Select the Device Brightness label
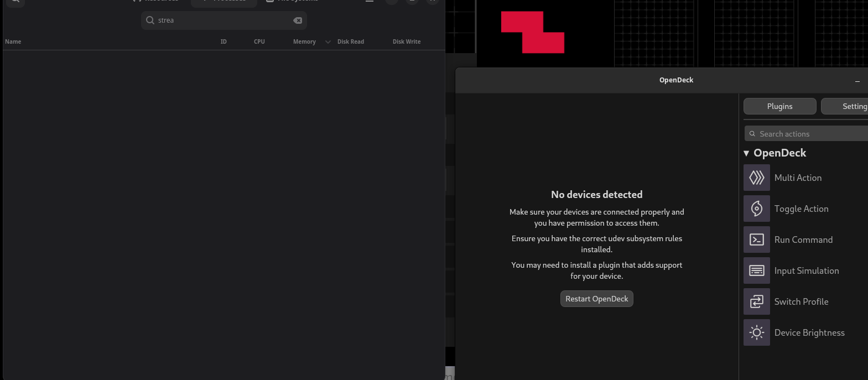 [x=809, y=332]
